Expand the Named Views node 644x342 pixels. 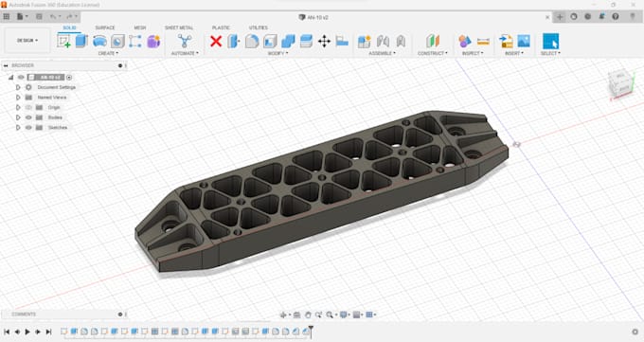18,98
